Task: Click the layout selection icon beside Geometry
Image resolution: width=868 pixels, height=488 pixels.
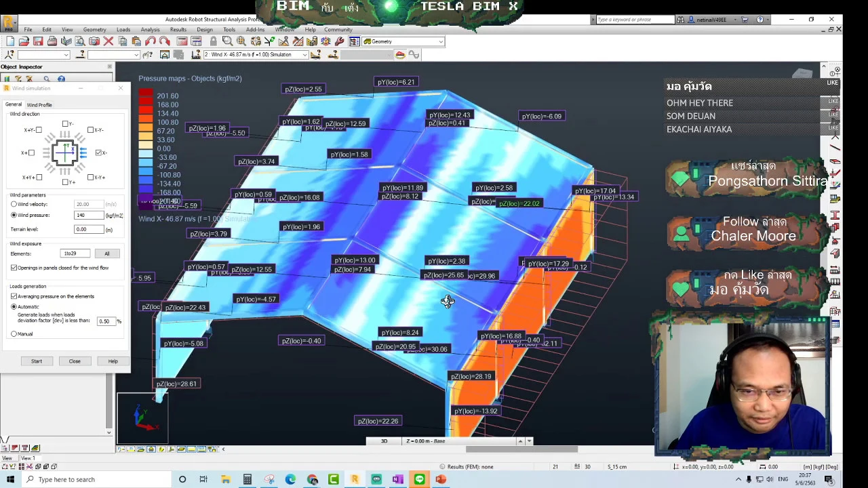Action: tap(355, 41)
